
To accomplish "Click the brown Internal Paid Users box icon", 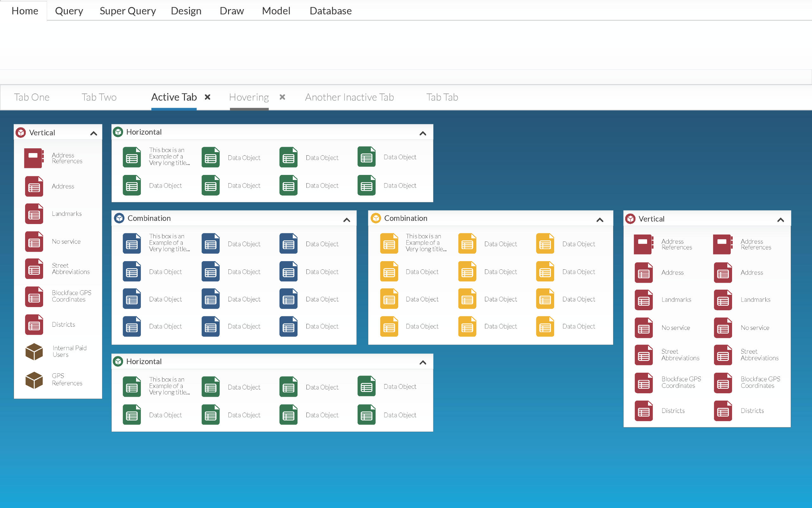I will click(x=34, y=351).
